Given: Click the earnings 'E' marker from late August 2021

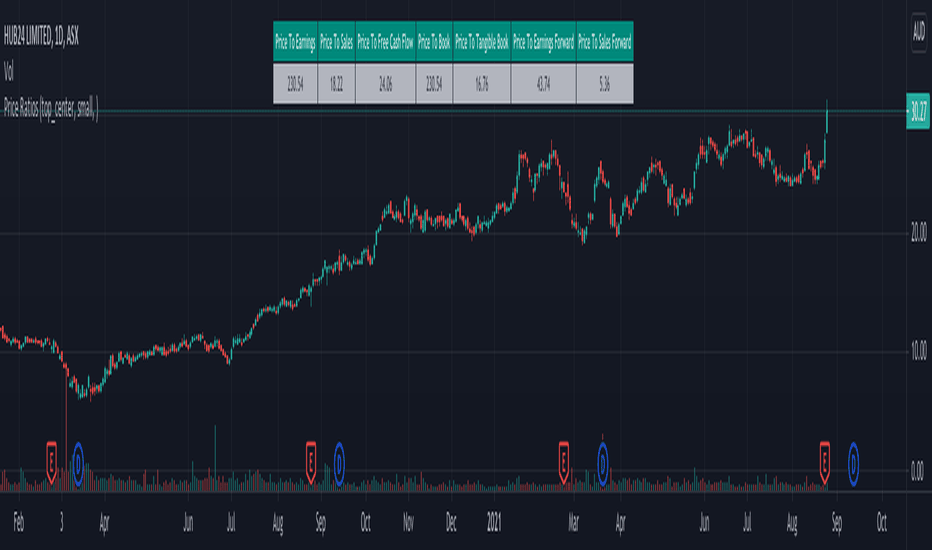Looking at the screenshot, I should point(824,462).
